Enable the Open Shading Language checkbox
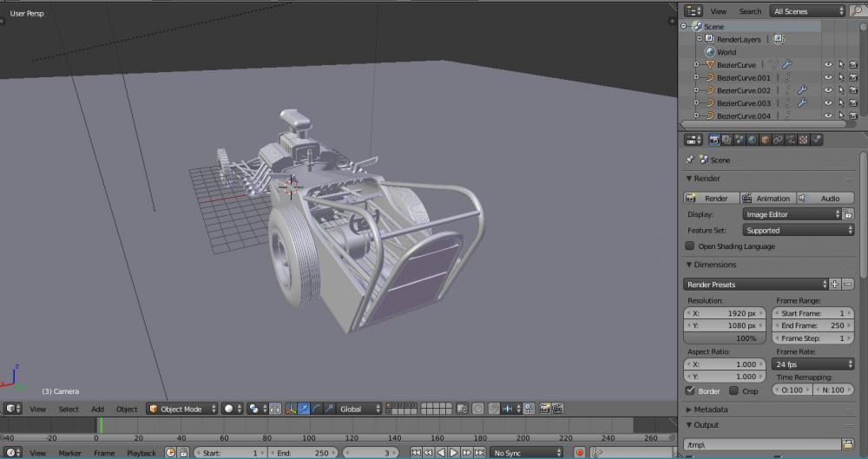The width and height of the screenshot is (868, 459). (x=691, y=246)
